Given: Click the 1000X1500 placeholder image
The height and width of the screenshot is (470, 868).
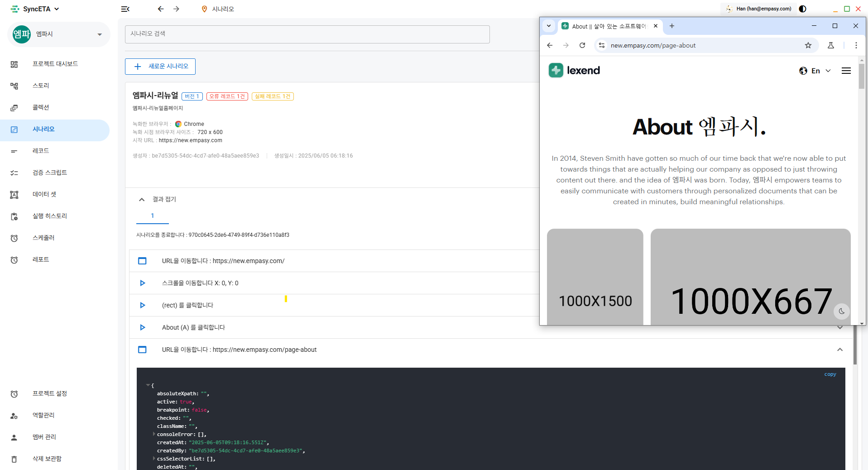Looking at the screenshot, I should tap(595, 277).
